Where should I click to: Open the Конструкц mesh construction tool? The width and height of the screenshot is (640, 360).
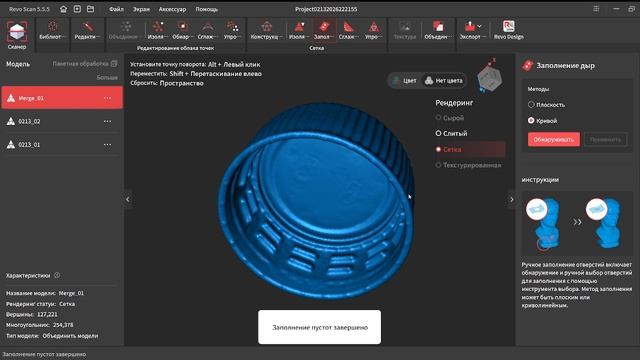click(267, 31)
